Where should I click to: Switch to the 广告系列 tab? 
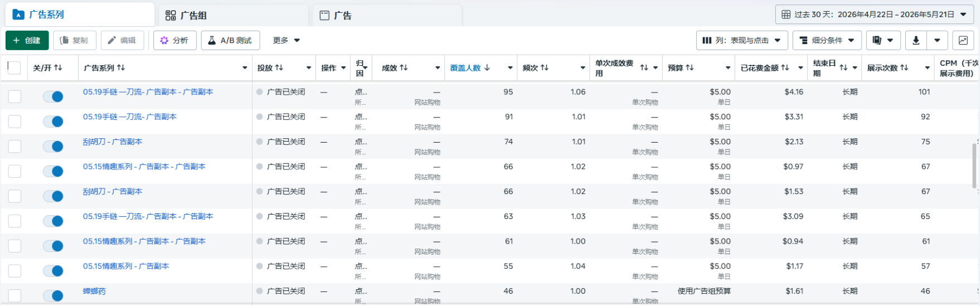pos(80,14)
